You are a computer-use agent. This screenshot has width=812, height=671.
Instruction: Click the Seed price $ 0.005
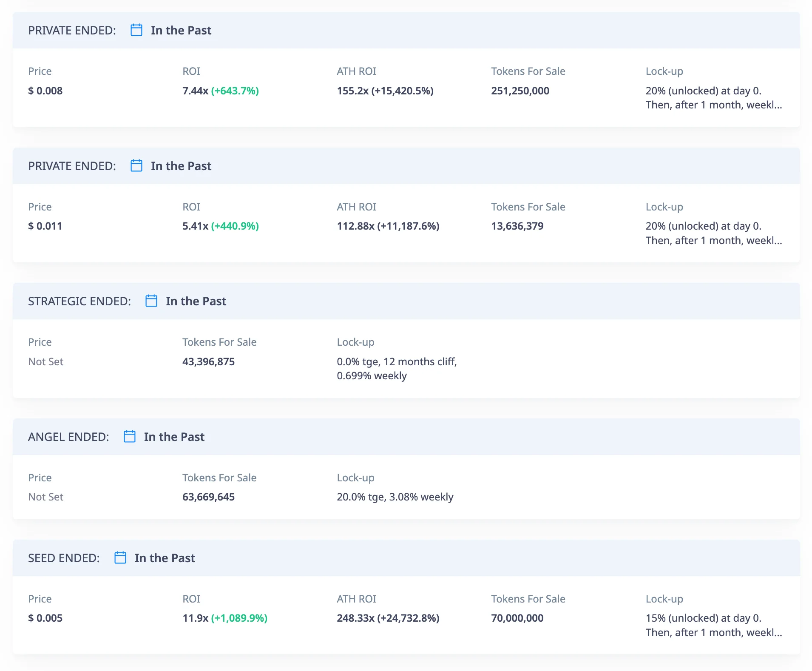point(45,618)
